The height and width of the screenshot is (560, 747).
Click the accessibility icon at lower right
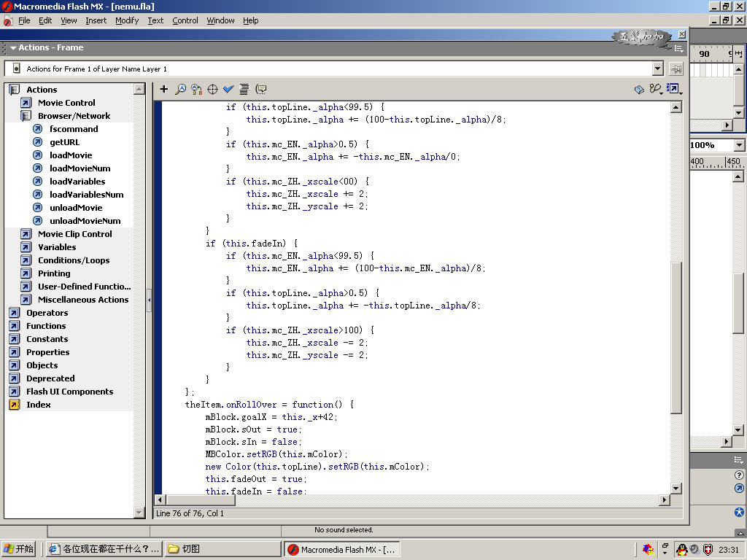click(739, 512)
